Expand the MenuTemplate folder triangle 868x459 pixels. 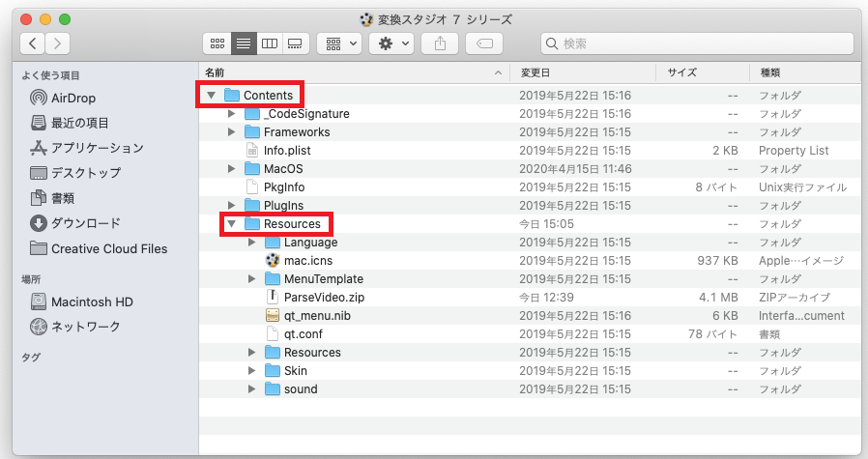coord(251,279)
